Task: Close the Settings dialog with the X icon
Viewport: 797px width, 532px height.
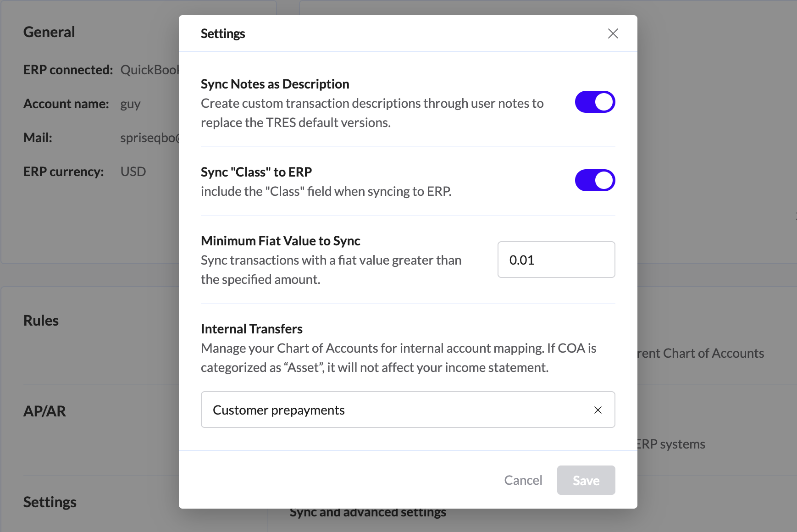Action: [x=613, y=33]
